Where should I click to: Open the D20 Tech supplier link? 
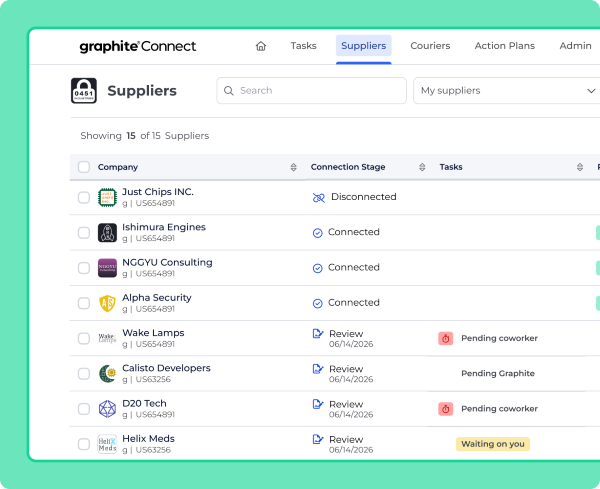click(x=144, y=403)
